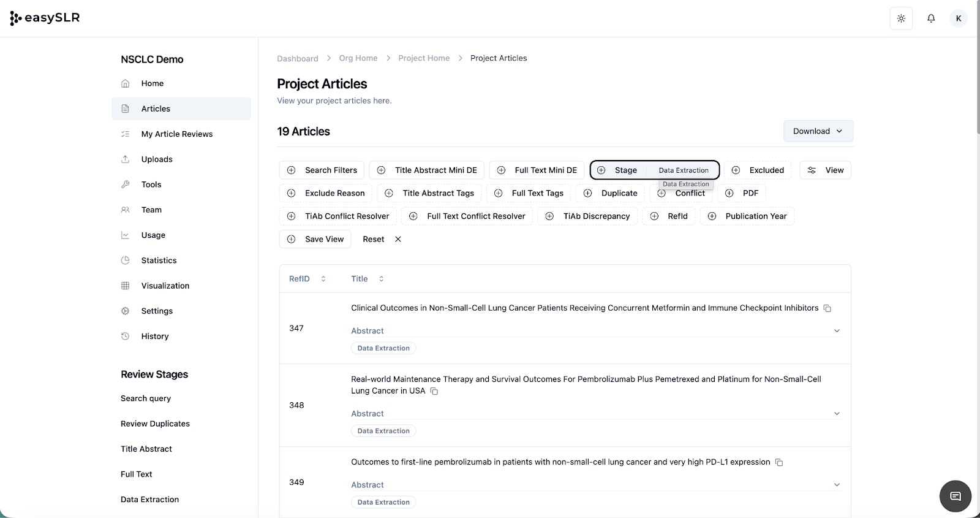Open My Article Reviews in sidebar
This screenshot has width=980, height=518.
[176, 134]
